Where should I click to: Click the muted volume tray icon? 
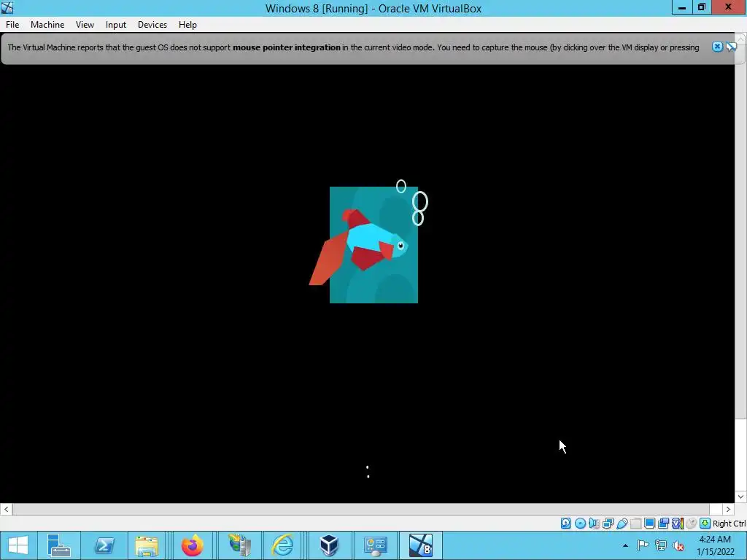[678, 545]
